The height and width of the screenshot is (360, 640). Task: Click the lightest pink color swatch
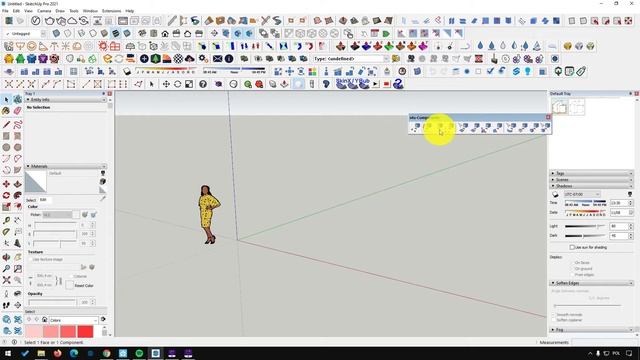click(x=33, y=331)
